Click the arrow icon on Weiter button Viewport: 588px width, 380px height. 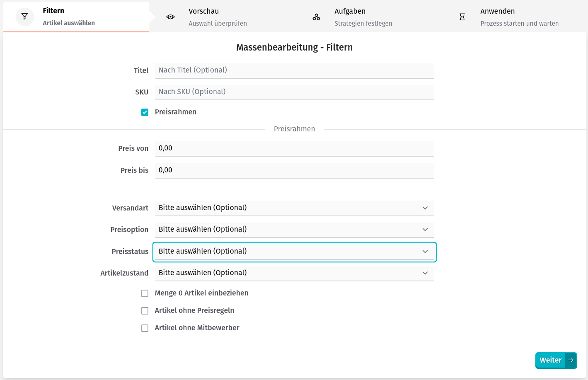(x=571, y=360)
